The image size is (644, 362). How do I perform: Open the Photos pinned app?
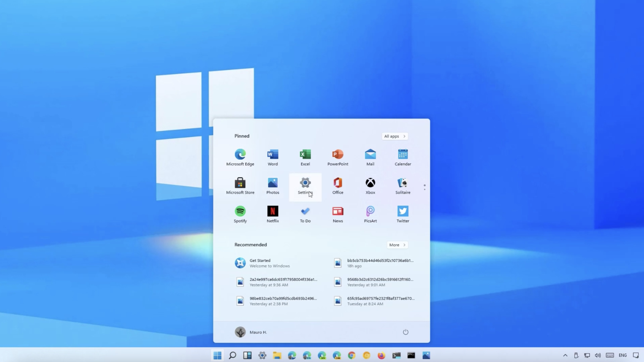click(x=273, y=186)
